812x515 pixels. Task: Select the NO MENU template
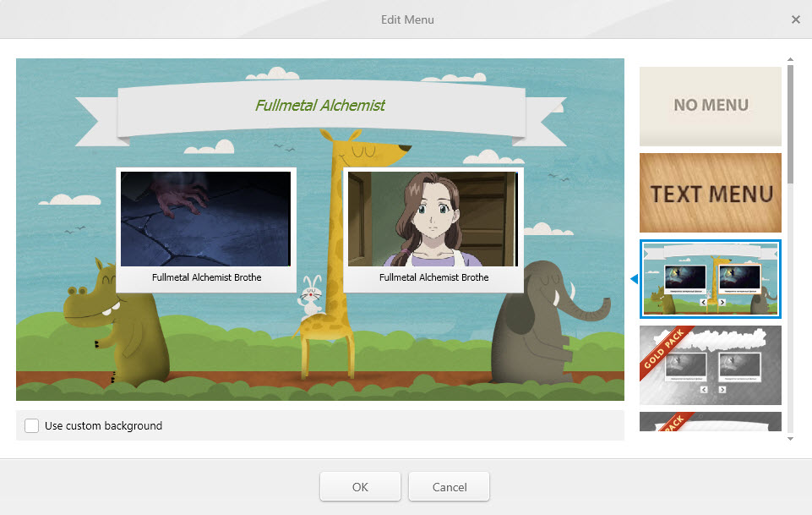click(x=710, y=107)
